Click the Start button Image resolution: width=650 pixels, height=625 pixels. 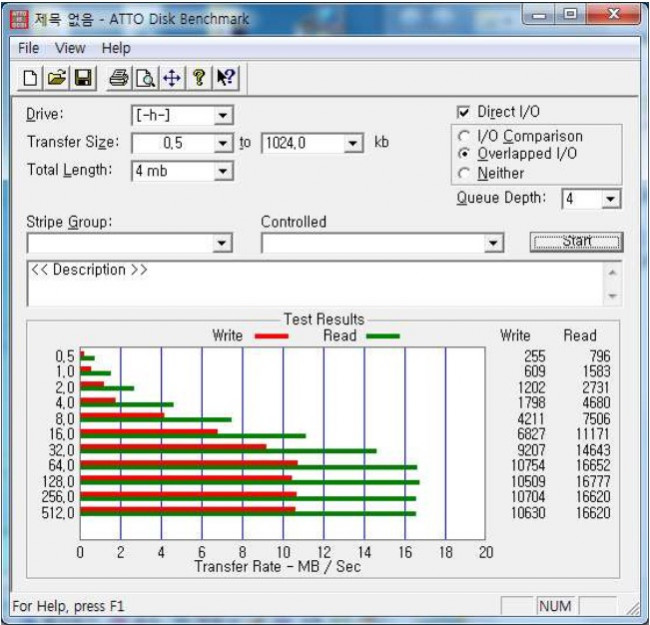[577, 242]
